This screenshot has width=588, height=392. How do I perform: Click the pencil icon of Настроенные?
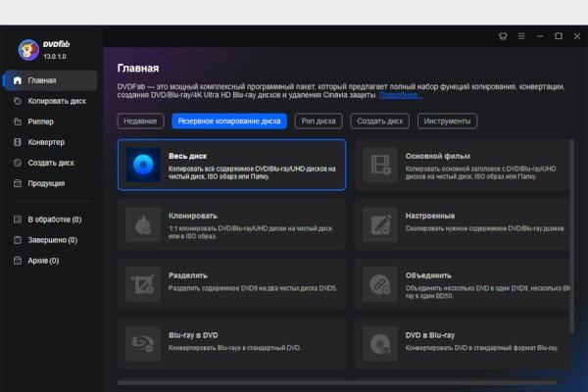pyautogui.click(x=380, y=224)
